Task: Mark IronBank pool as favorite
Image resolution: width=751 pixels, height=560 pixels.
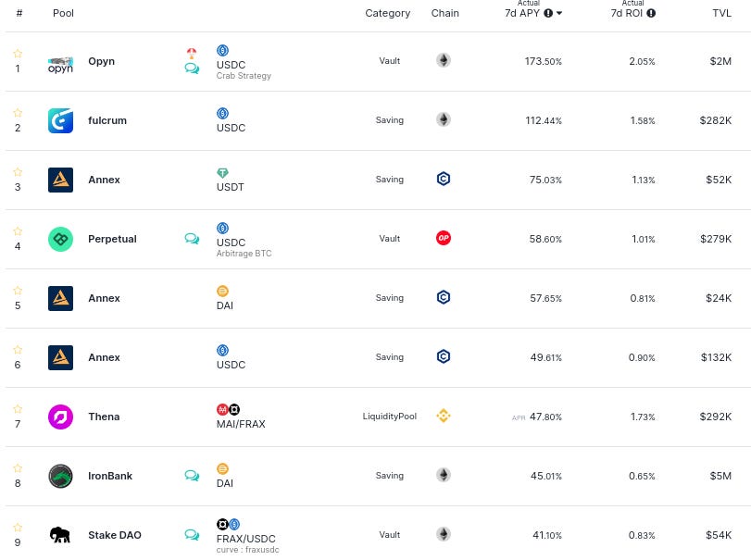Action: tap(18, 468)
